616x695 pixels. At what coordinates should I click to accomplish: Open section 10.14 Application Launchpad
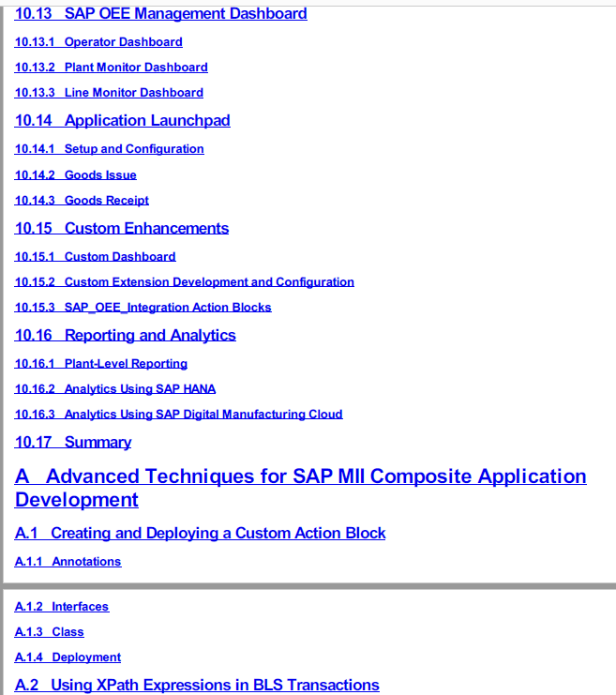point(122,120)
